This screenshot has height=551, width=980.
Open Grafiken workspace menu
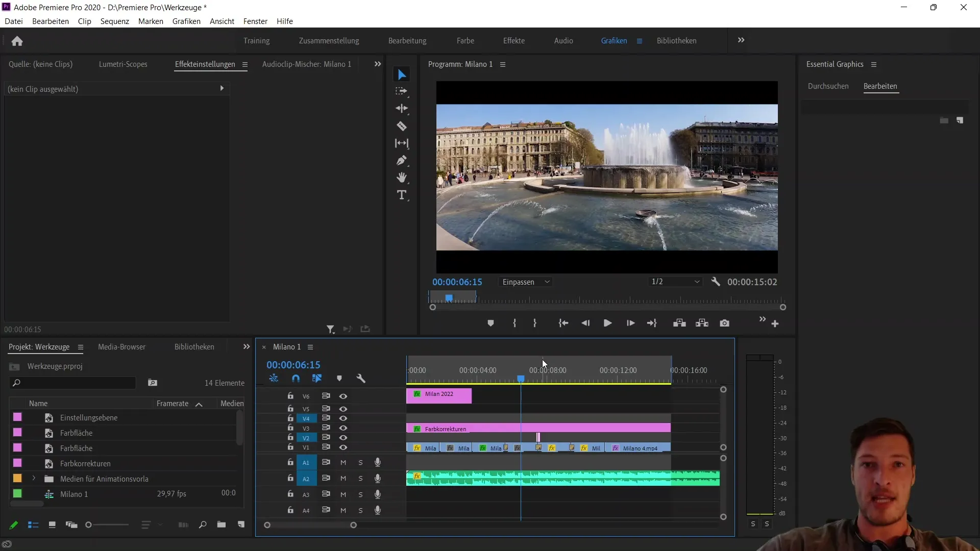639,41
